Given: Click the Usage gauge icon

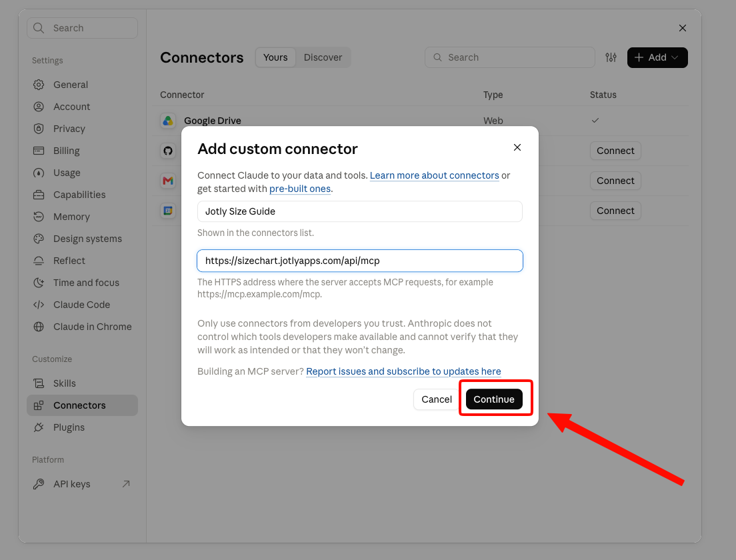Looking at the screenshot, I should coord(39,173).
